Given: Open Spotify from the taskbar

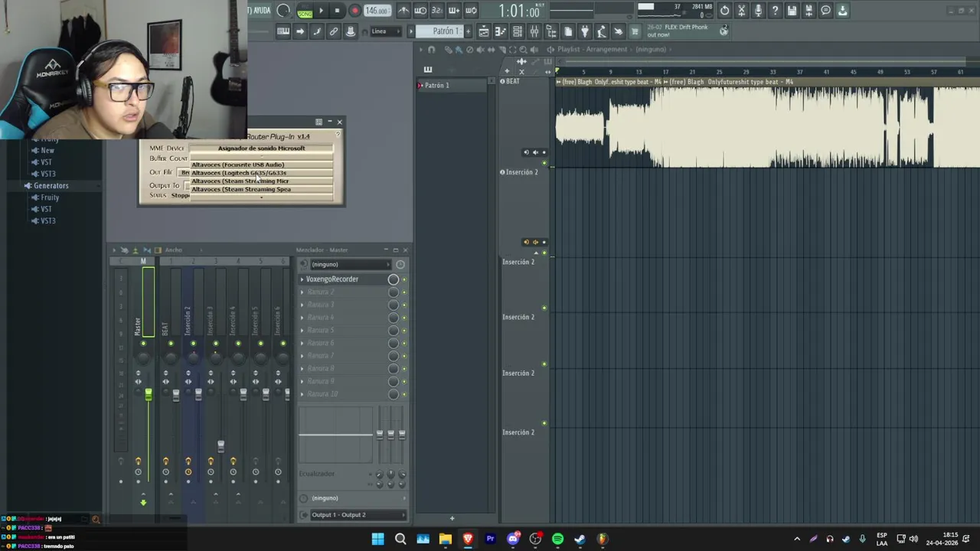Looking at the screenshot, I should [557, 540].
